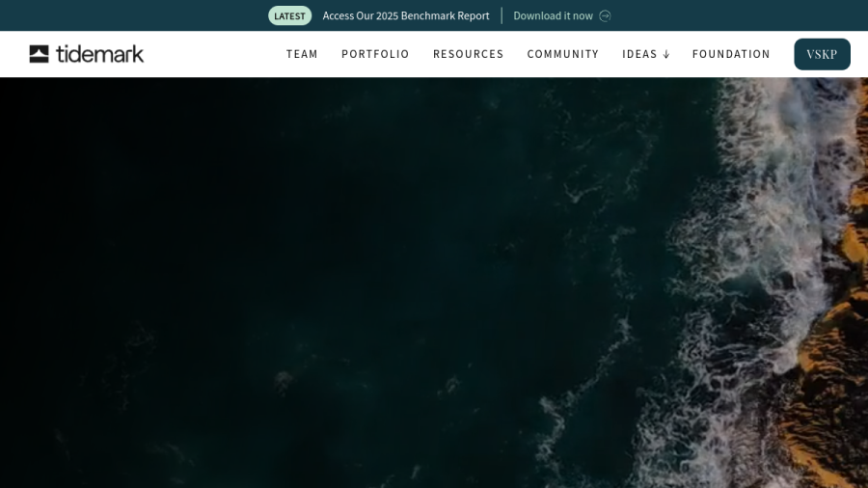
Task: Expand the Ideas dropdown menu
Action: click(x=646, y=54)
